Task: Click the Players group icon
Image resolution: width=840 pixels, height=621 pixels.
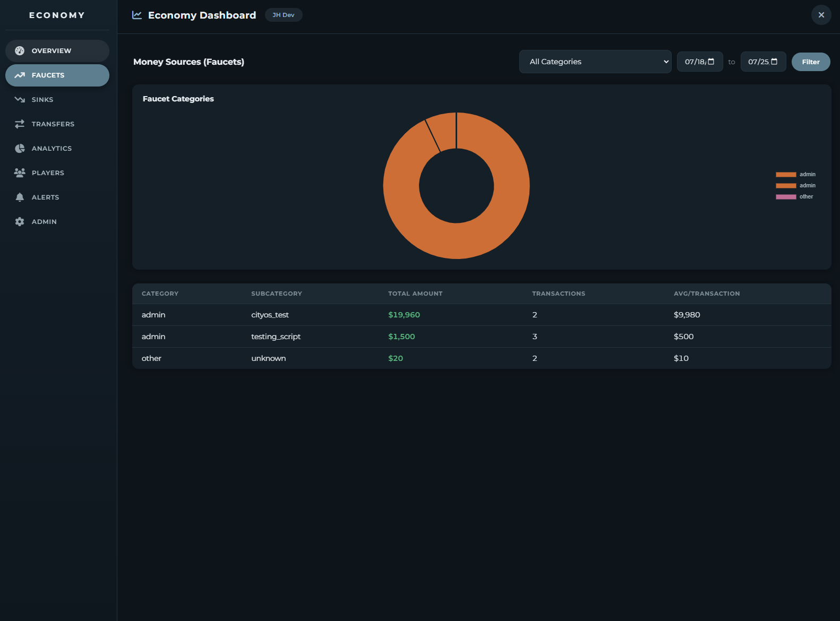Action: [x=20, y=173]
